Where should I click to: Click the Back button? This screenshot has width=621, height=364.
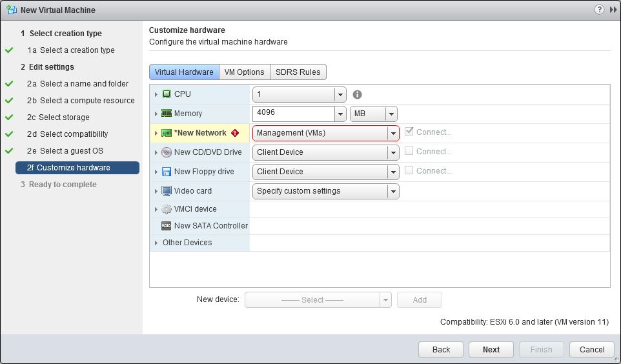click(x=441, y=350)
